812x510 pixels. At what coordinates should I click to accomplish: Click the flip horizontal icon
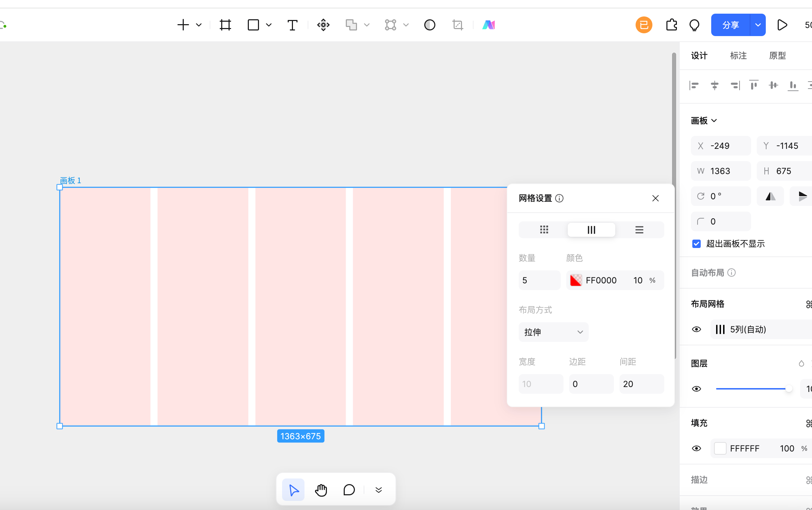tap(770, 196)
